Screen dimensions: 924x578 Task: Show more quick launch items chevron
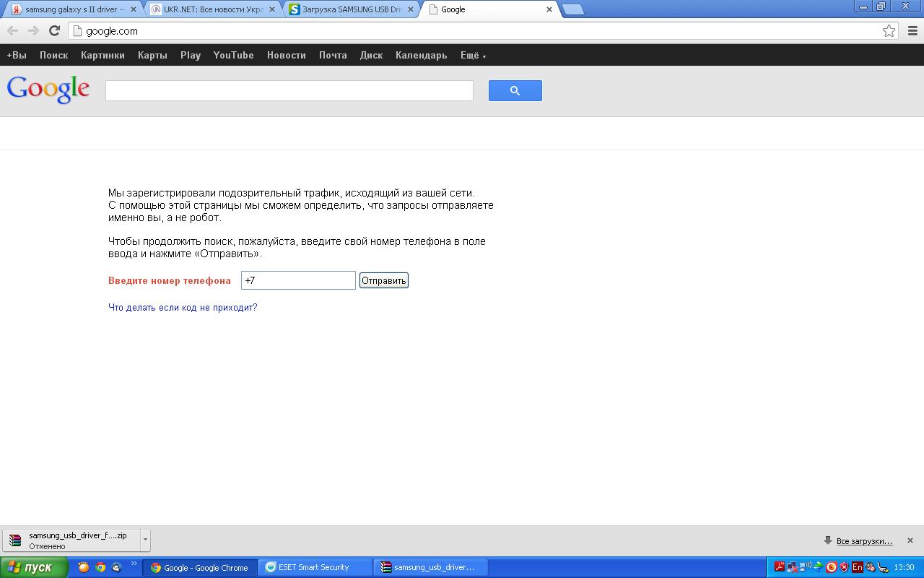tap(134, 564)
